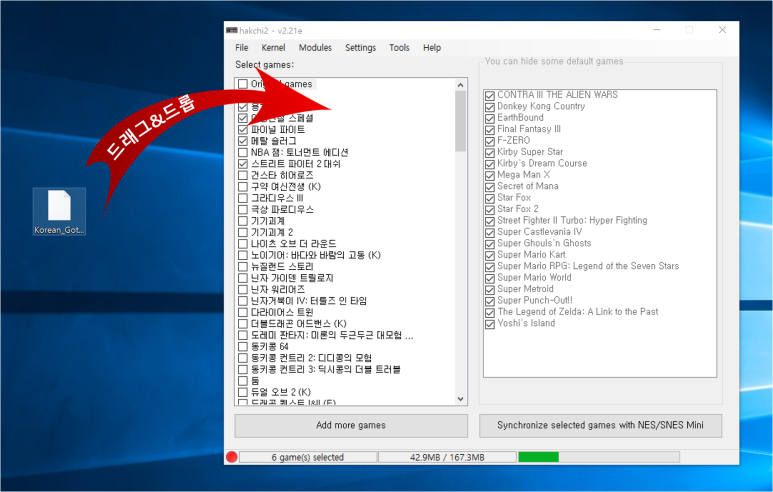This screenshot has height=492, width=773.
Task: Open the Kernel menu
Action: tap(273, 48)
